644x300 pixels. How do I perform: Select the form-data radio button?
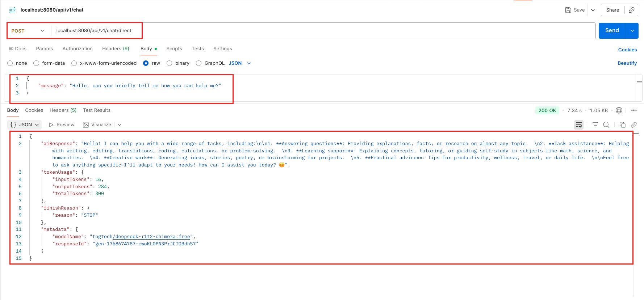(x=36, y=63)
